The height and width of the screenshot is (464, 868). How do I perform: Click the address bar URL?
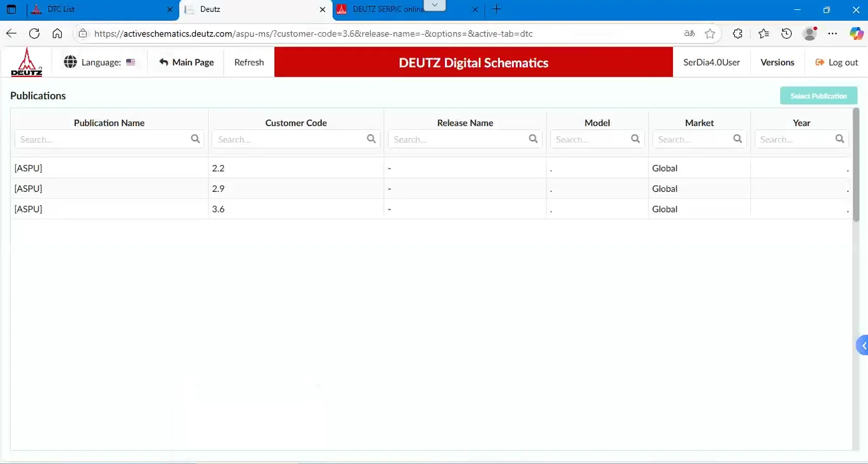click(313, 33)
